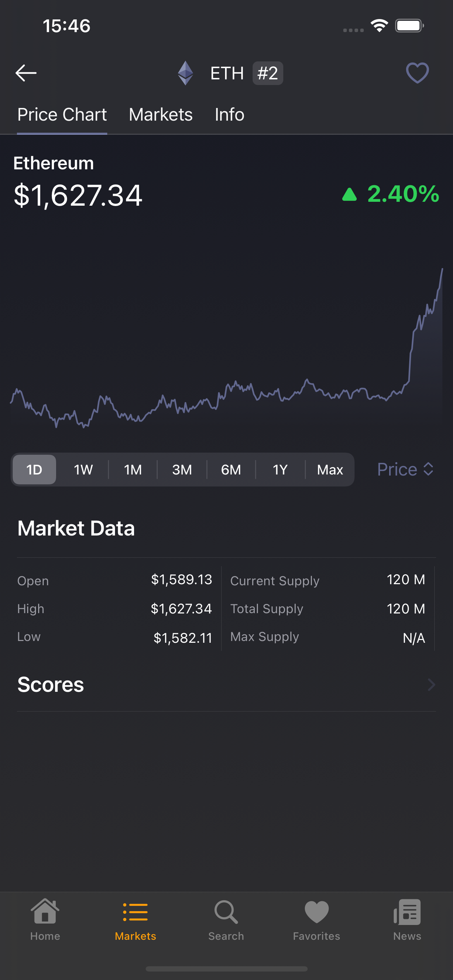Select the 3M time range
This screenshot has width=453, height=980.
tap(182, 470)
